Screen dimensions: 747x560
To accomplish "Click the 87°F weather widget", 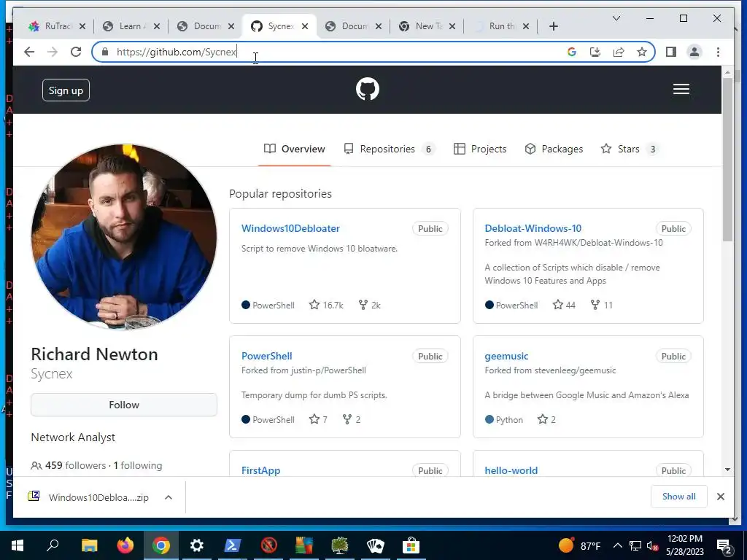I will [579, 545].
